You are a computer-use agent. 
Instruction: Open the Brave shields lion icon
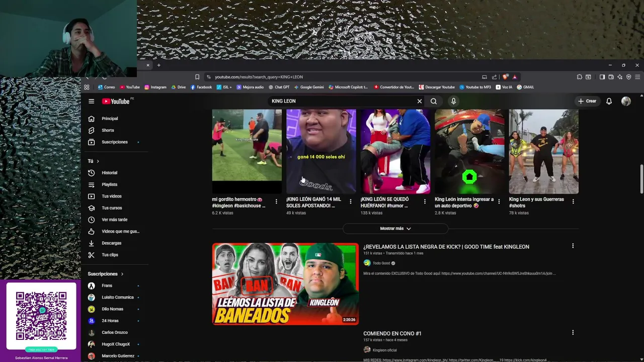pos(505,77)
